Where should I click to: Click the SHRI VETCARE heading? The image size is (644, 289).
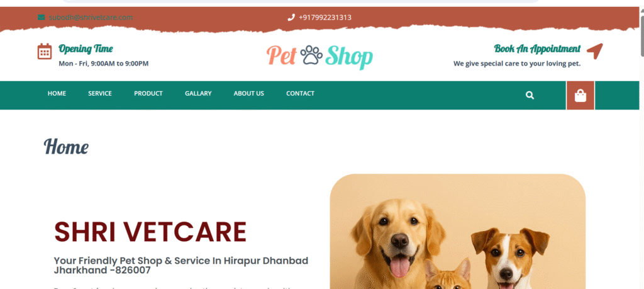point(150,232)
